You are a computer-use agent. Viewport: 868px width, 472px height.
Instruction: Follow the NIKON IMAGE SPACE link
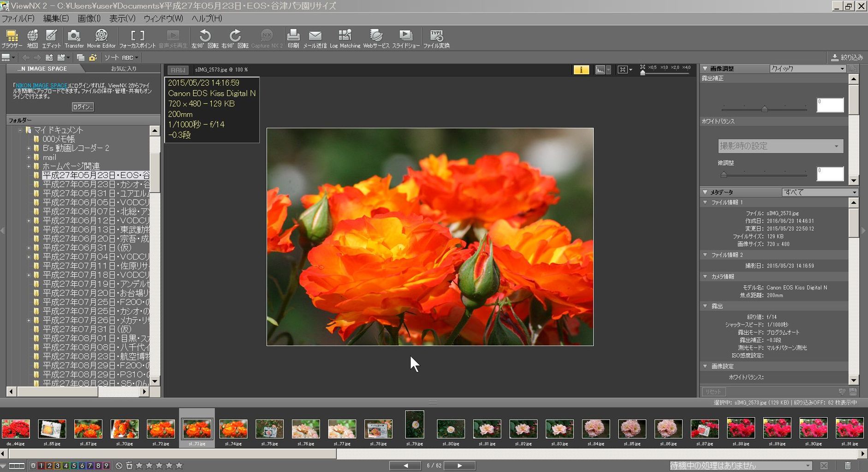click(x=42, y=86)
